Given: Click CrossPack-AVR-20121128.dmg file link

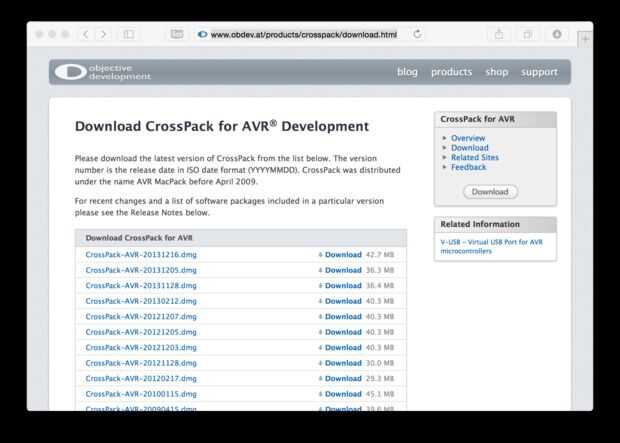Looking at the screenshot, I should click(x=141, y=363).
